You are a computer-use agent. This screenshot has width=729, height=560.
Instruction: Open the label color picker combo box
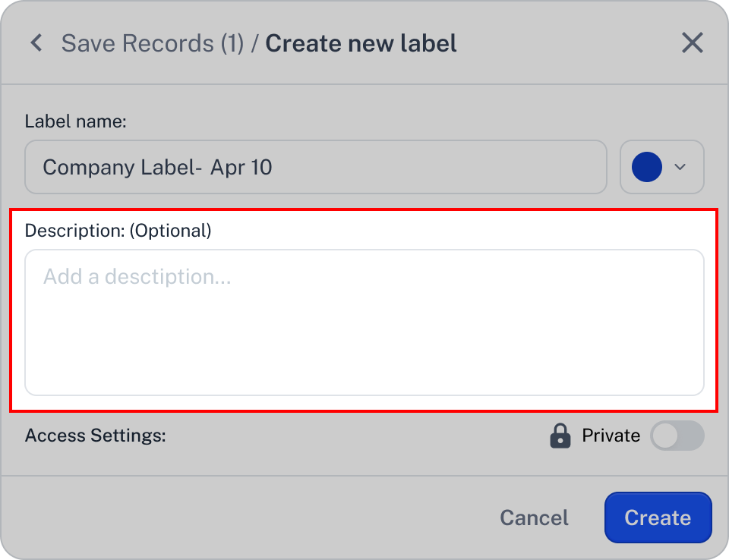(662, 167)
